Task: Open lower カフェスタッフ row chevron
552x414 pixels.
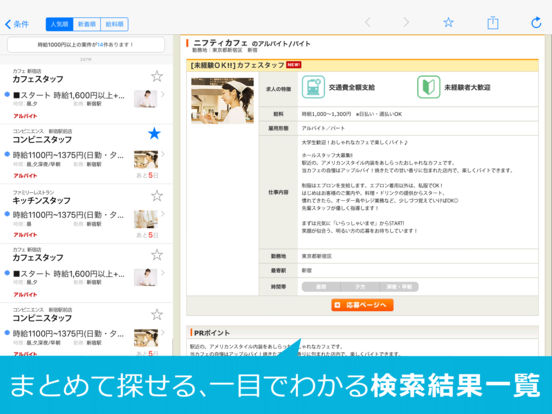Action: point(163,273)
